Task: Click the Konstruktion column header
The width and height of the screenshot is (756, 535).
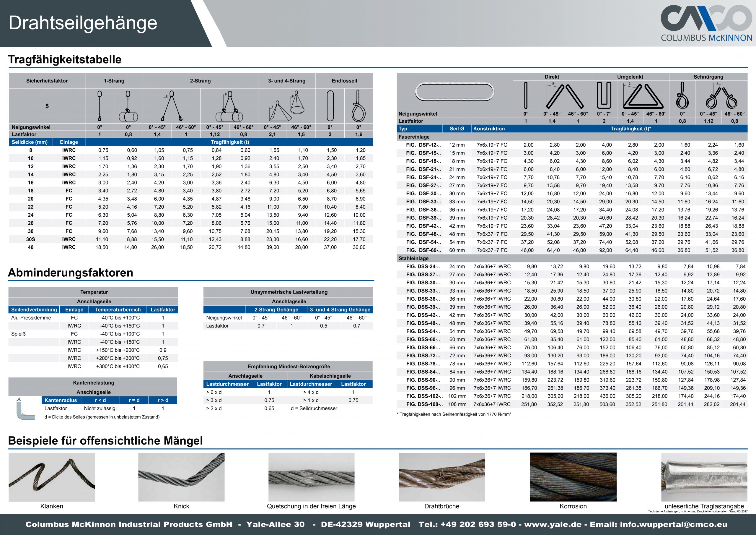Action: point(492,129)
